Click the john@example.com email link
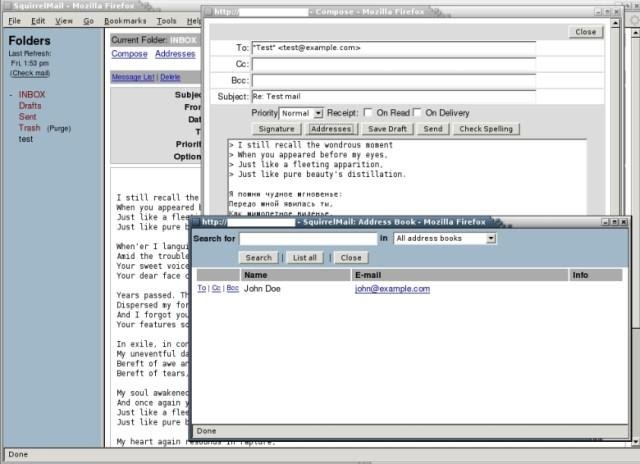The height and width of the screenshot is (464, 640). [x=392, y=288]
